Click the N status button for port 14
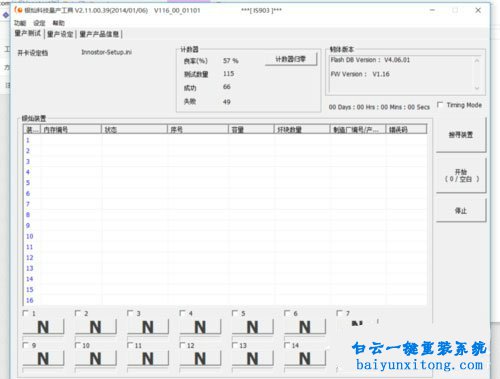Viewport: 500px width, 379px height. [305, 359]
